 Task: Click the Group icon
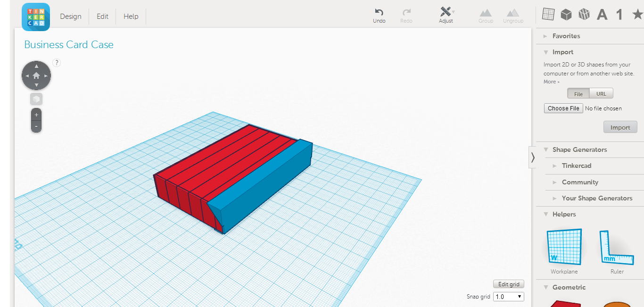click(x=486, y=16)
